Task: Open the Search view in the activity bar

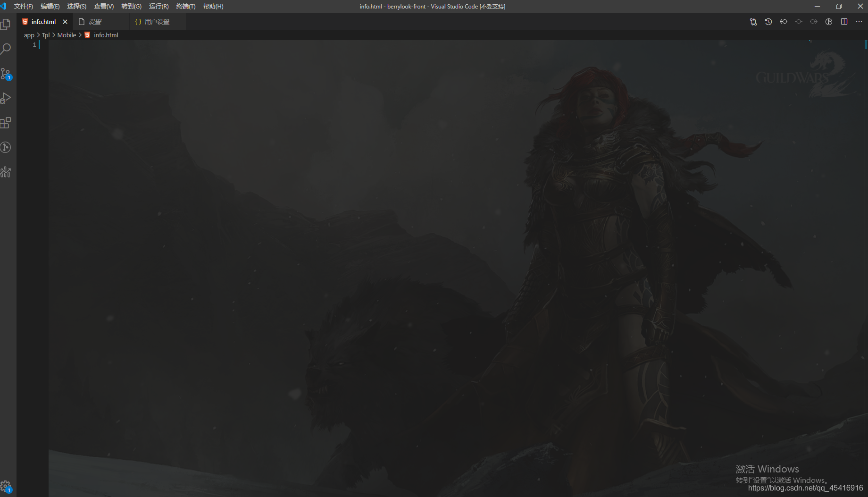Action: (6, 49)
